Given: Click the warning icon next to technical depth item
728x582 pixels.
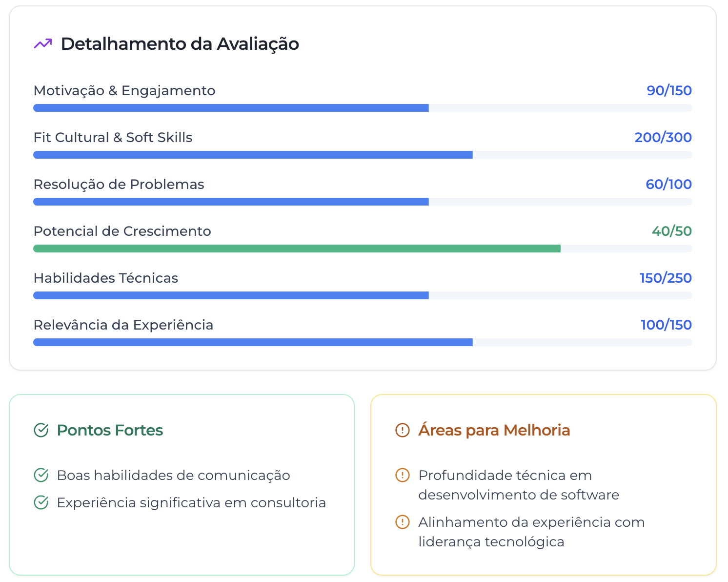Looking at the screenshot, I should click(x=401, y=475).
